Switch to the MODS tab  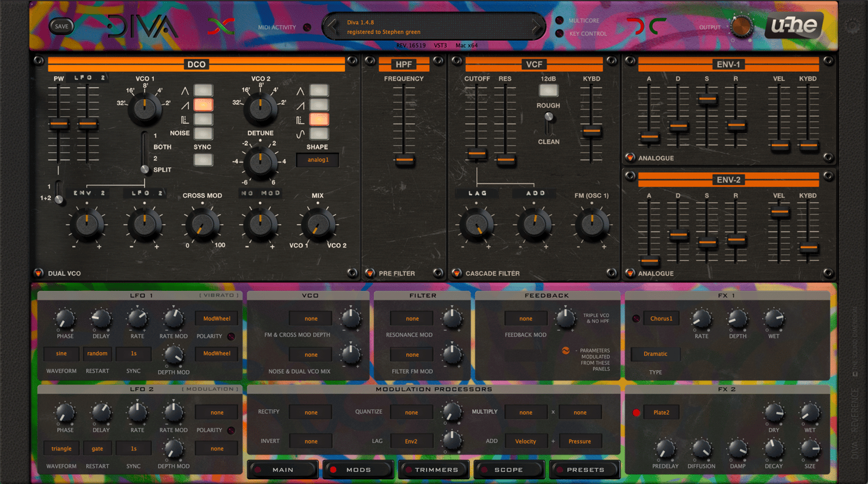coord(358,470)
